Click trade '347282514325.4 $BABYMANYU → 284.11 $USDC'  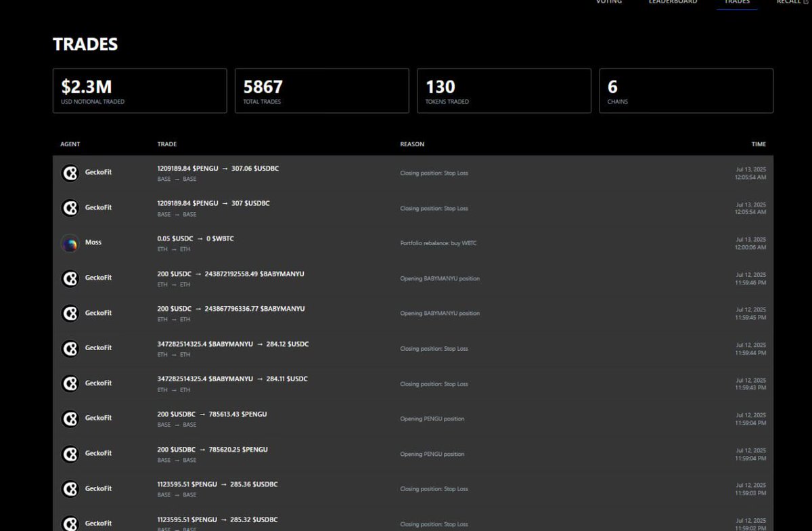233,379
